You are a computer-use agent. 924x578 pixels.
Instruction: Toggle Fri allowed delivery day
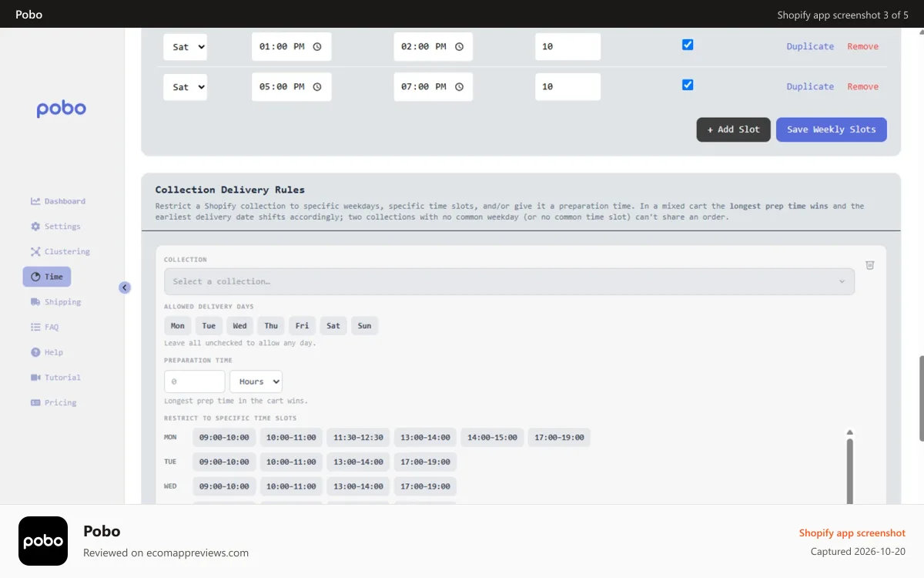[x=303, y=326]
